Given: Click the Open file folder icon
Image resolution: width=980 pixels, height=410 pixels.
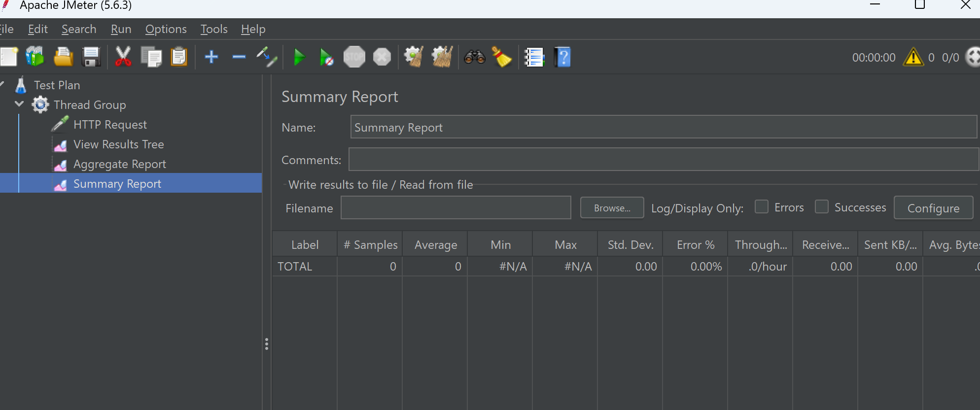Looking at the screenshot, I should click(x=63, y=57).
